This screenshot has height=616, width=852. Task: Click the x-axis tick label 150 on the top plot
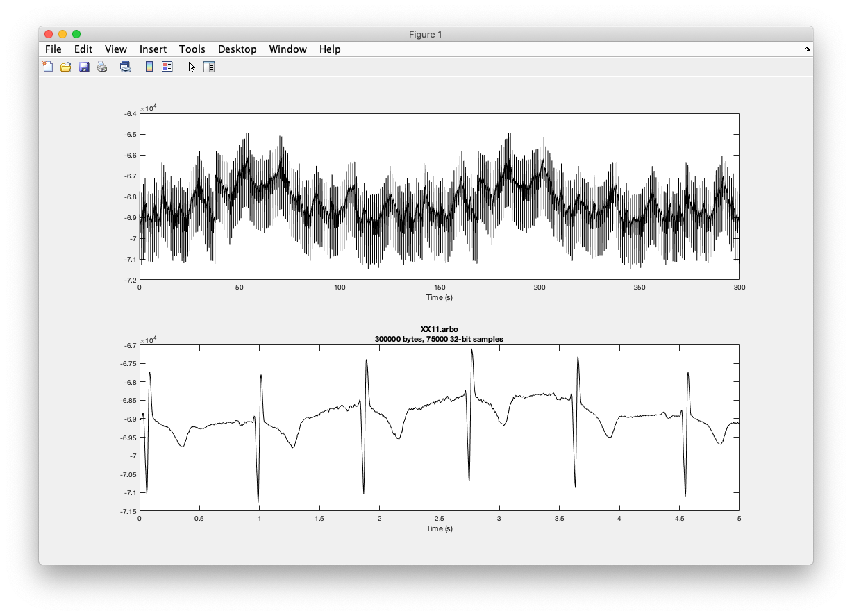[439, 287]
